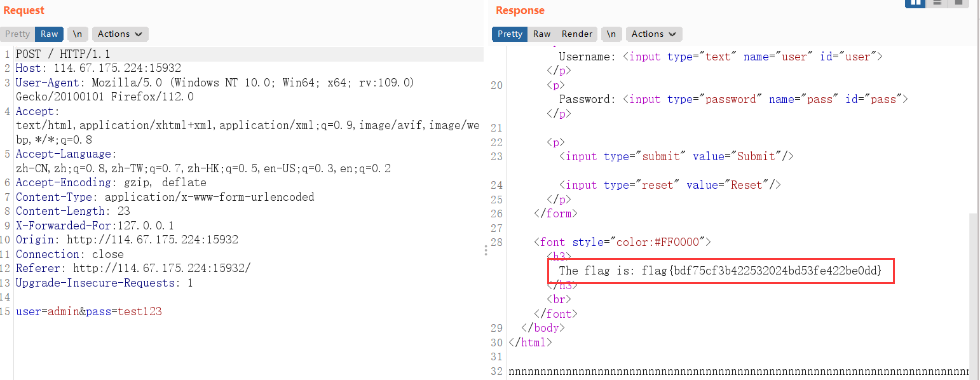The height and width of the screenshot is (380, 980).
Task: Show Response in Raw view
Action: coord(541,34)
